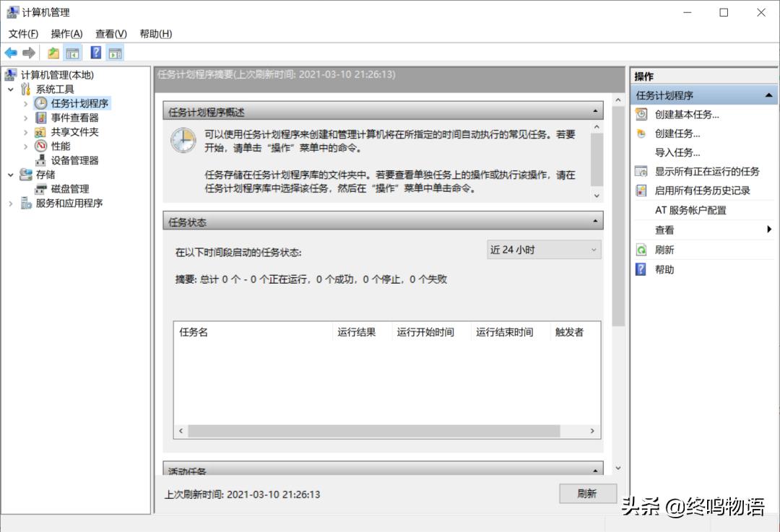点击工具栏的前进导航箭头图标
Viewport: 780px width, 532px height.
coord(29,52)
